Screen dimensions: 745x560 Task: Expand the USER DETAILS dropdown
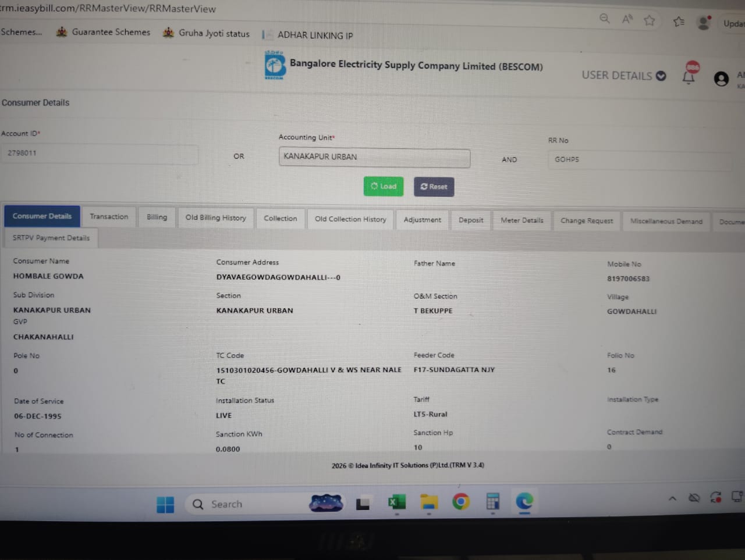tap(623, 76)
